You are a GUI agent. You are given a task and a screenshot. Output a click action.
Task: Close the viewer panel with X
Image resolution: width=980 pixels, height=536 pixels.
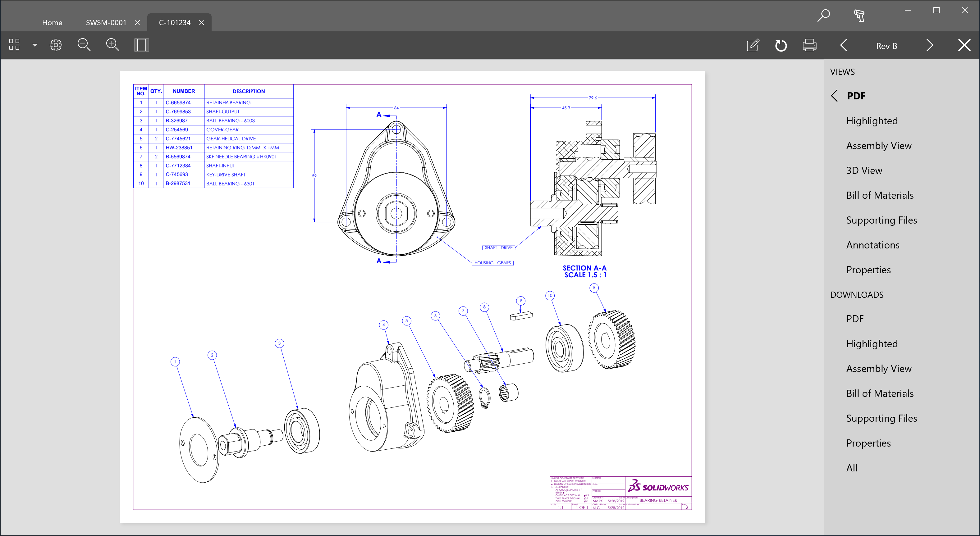[964, 45]
